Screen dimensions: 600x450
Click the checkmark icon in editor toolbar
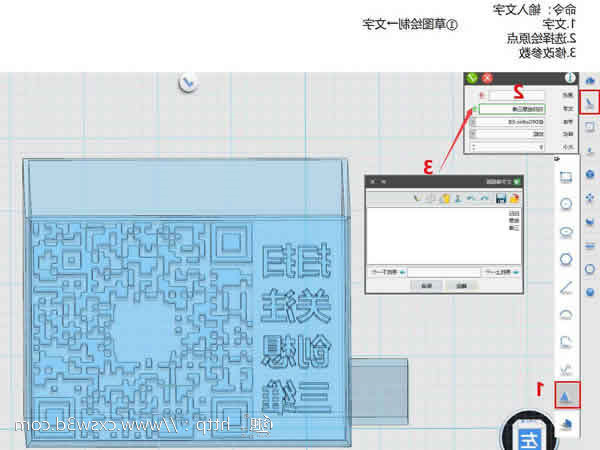point(418,198)
